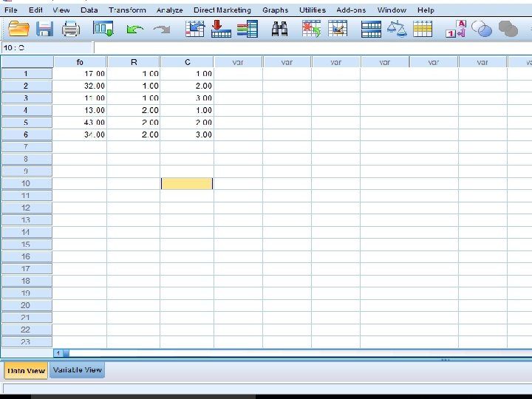Select the fo column header
The width and height of the screenshot is (532, 399).
pyautogui.click(x=80, y=62)
